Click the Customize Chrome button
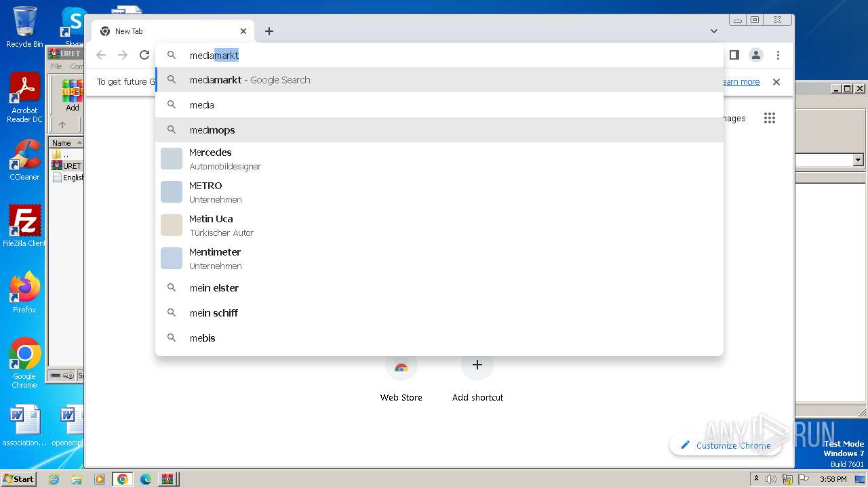This screenshot has width=868, height=488. tap(726, 445)
